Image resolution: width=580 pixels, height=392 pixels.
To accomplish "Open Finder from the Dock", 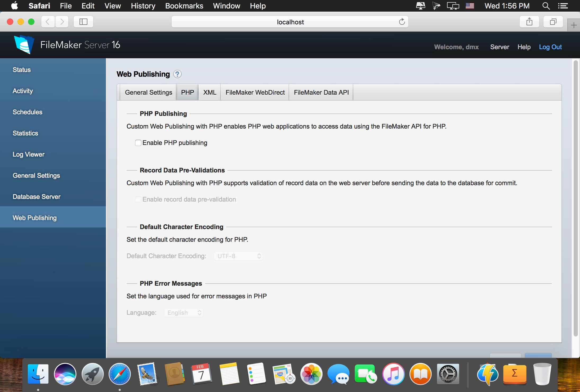I will coord(38,374).
